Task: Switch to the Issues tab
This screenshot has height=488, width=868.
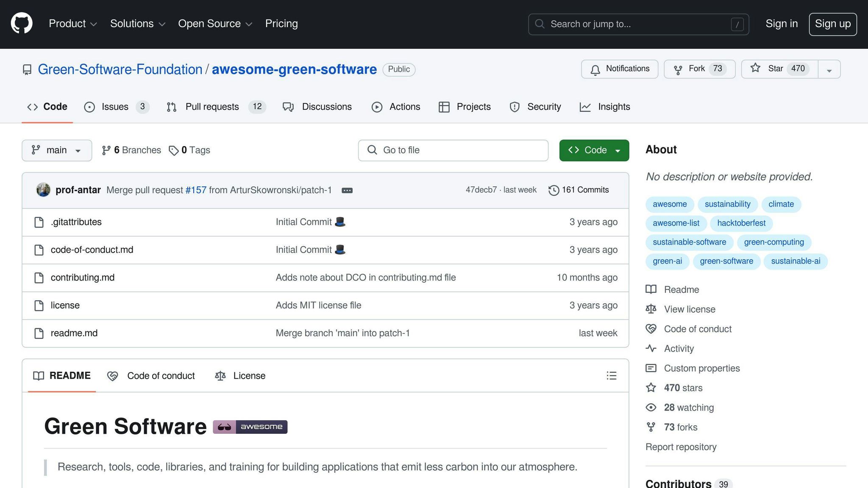Action: click(x=114, y=107)
